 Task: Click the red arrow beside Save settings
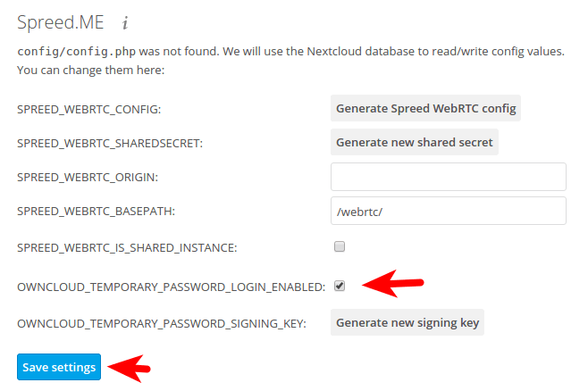(x=132, y=367)
